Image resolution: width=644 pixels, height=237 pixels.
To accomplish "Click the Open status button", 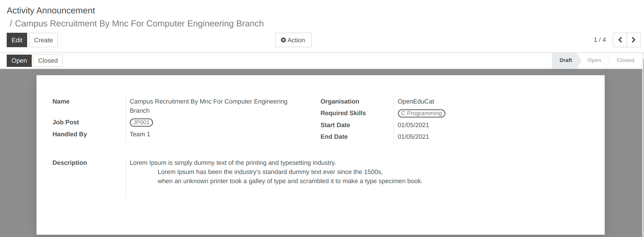I will pyautogui.click(x=19, y=61).
